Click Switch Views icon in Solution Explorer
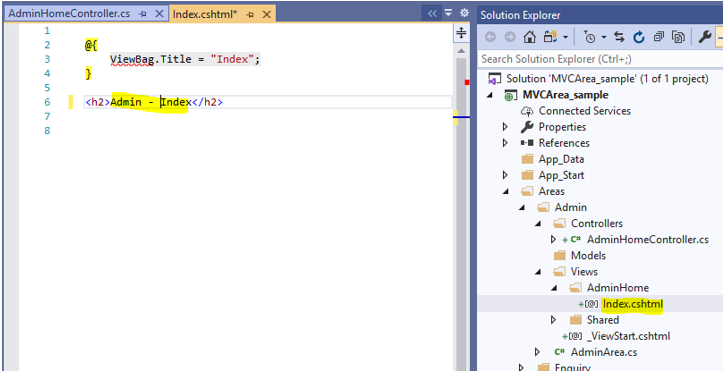724x378 pixels. click(550, 37)
